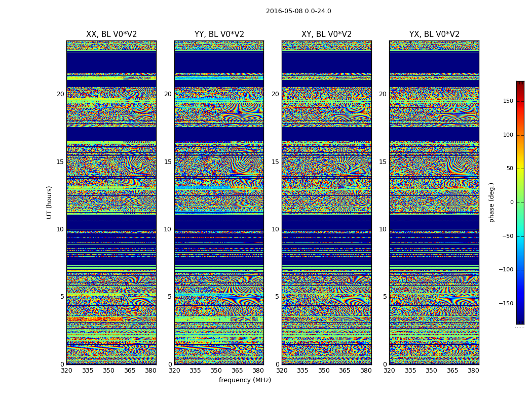Click the figure title '2016-05-08 0.0-24.0'
Image resolution: width=532 pixels, height=405 pixels.
click(x=298, y=11)
